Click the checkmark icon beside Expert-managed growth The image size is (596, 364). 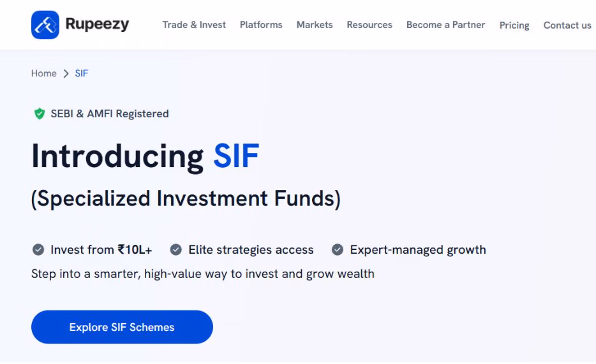point(338,250)
